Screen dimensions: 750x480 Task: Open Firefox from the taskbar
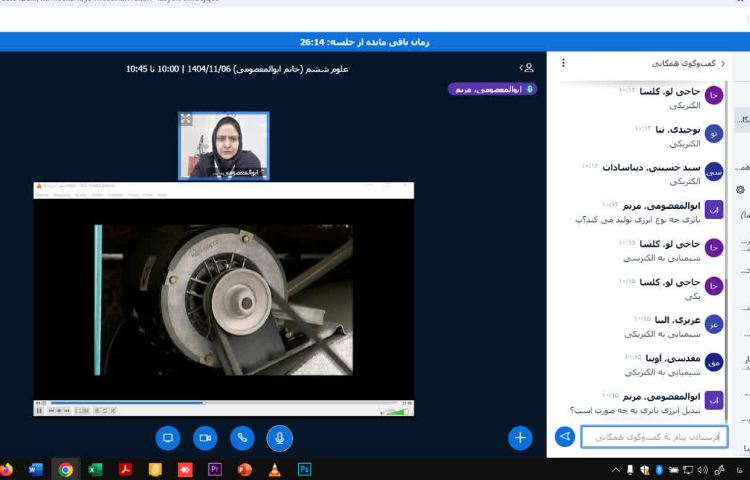6,469
